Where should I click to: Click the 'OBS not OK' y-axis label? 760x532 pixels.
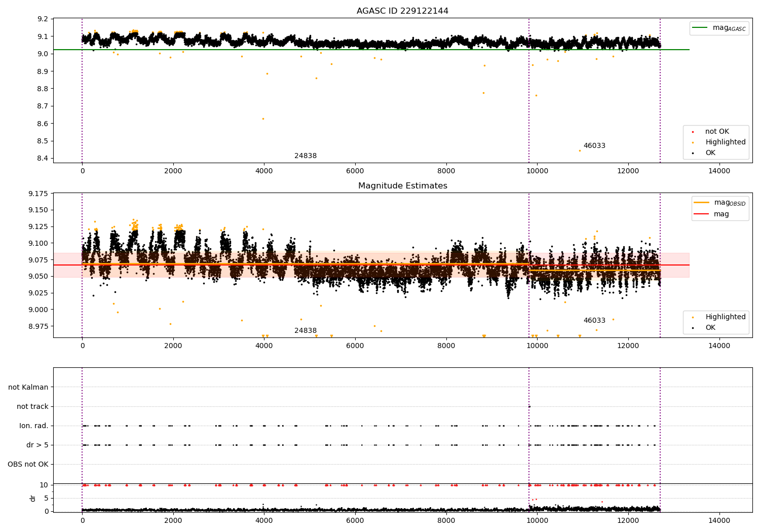(28, 464)
